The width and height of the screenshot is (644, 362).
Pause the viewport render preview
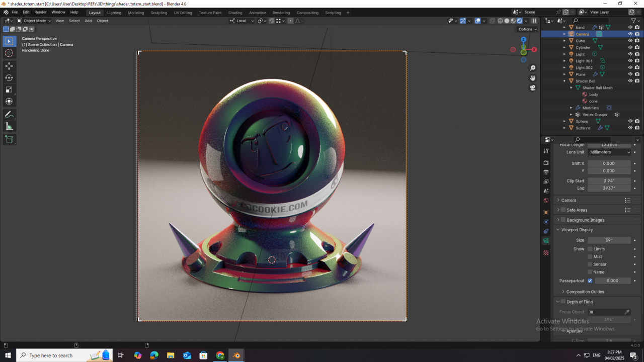pyautogui.click(x=534, y=21)
